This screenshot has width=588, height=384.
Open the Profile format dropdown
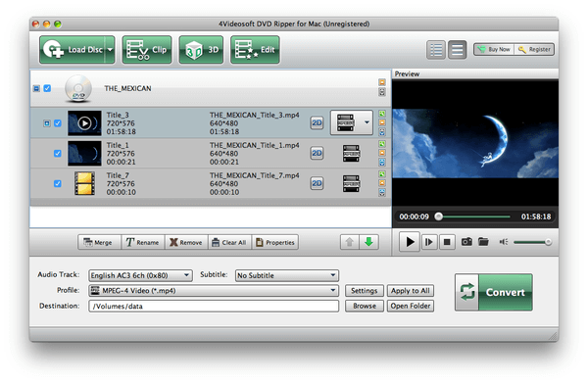[x=214, y=291]
